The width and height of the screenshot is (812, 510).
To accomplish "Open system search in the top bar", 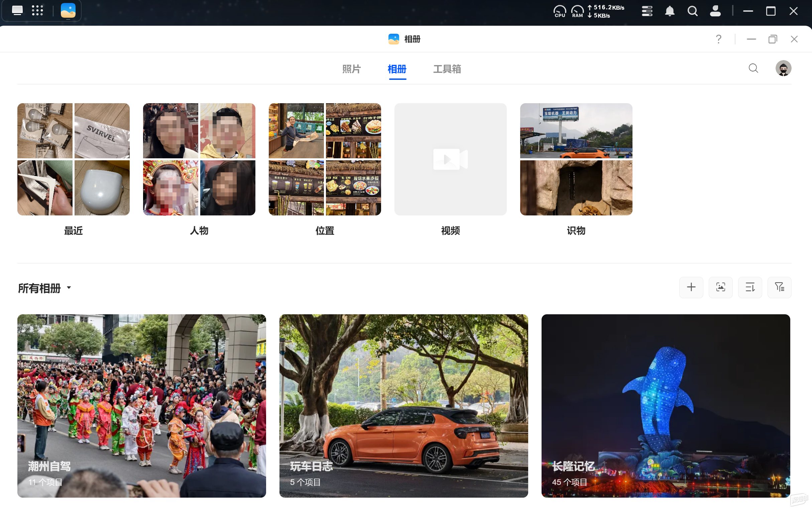I will click(x=692, y=11).
